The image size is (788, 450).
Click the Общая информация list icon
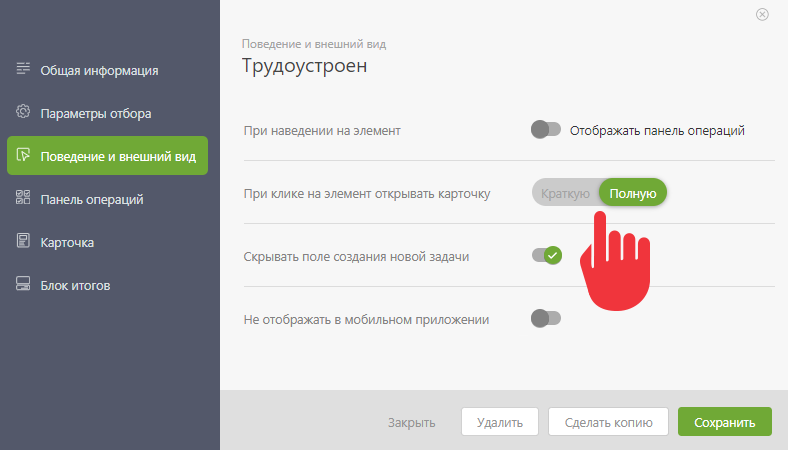click(23, 68)
